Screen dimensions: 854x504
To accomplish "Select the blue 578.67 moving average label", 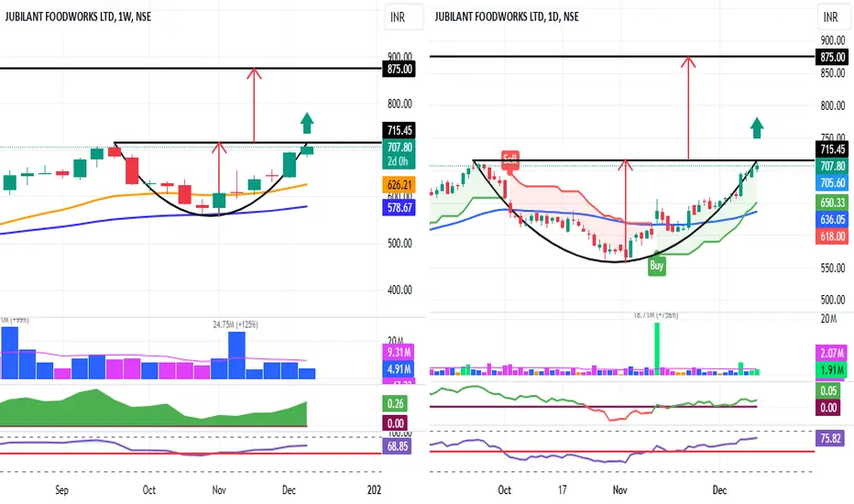I will click(x=400, y=208).
